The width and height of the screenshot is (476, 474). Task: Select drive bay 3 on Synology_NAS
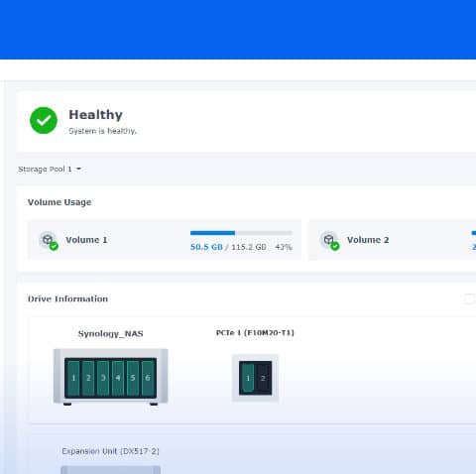tap(103, 378)
